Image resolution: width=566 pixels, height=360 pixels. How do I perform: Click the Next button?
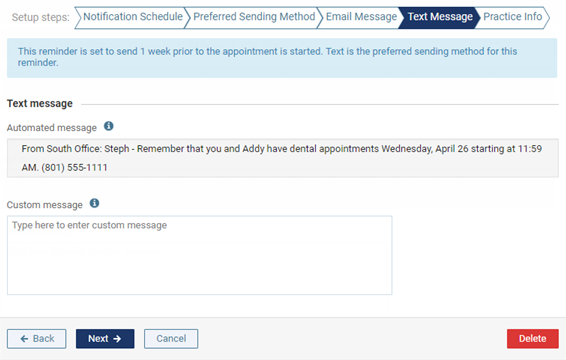tap(105, 339)
